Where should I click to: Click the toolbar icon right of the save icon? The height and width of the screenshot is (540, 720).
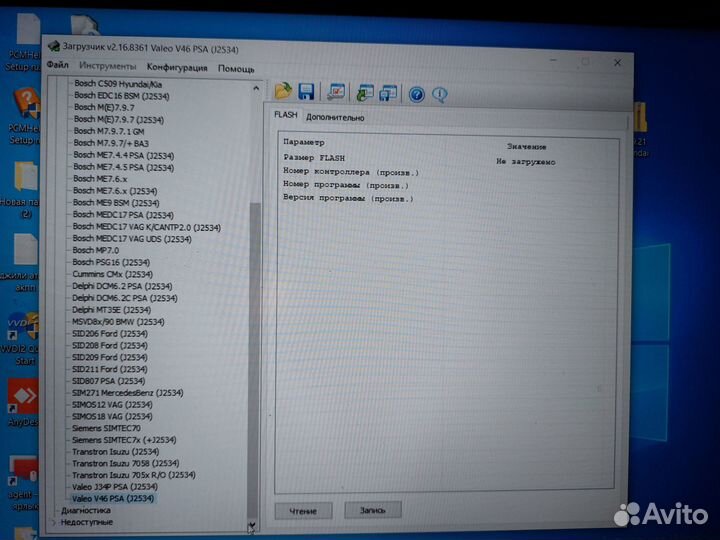click(x=337, y=93)
